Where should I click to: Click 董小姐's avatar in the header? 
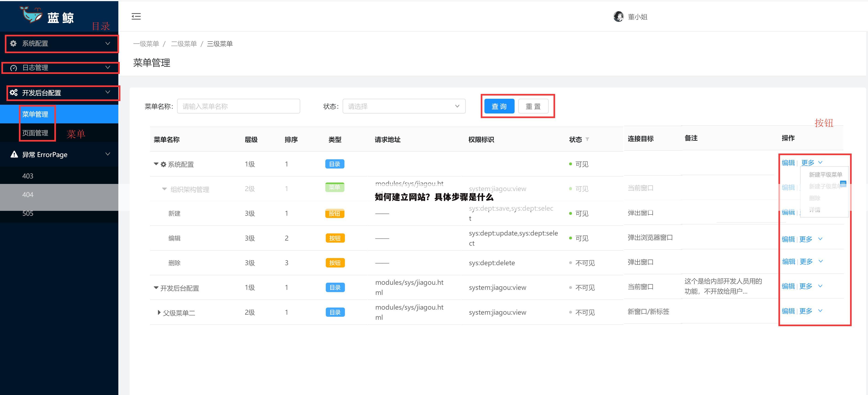[619, 16]
